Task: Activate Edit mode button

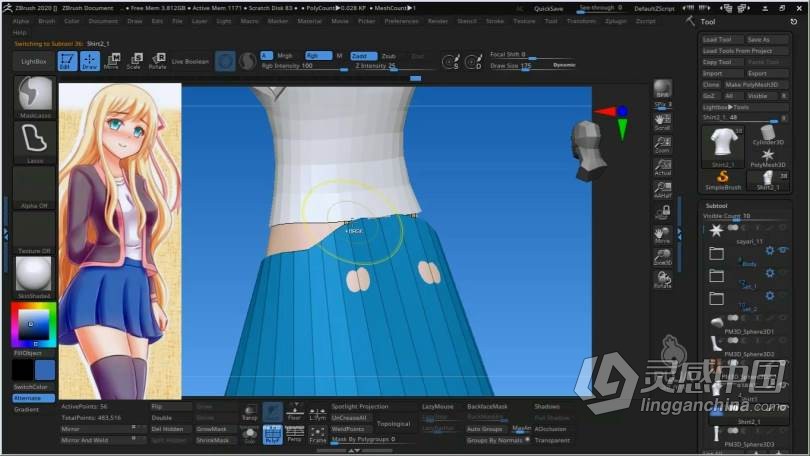Action: coord(67,61)
